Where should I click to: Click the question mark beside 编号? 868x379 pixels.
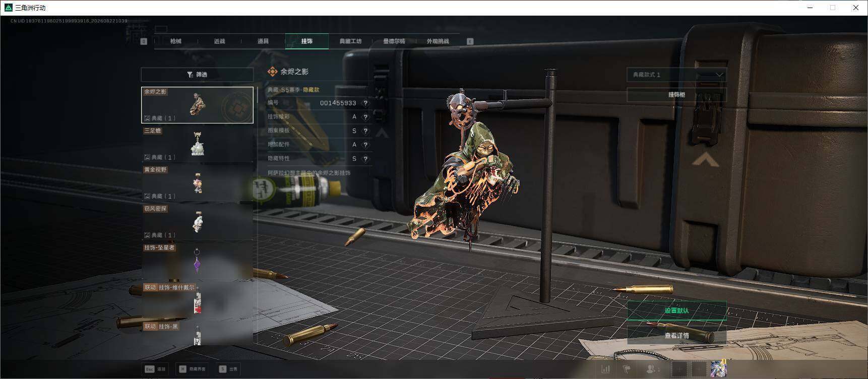pos(365,103)
